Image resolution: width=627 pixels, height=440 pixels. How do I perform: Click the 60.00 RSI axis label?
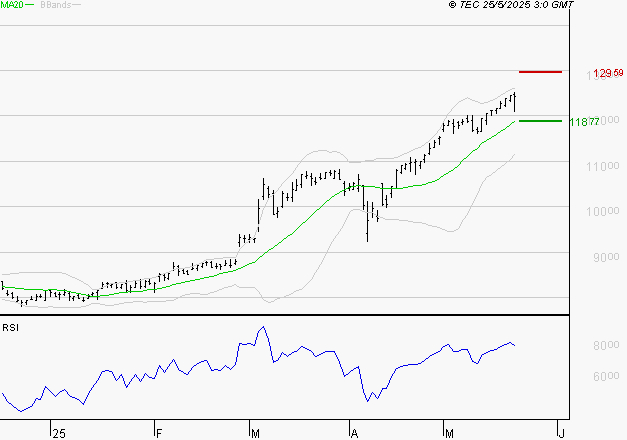click(606, 376)
